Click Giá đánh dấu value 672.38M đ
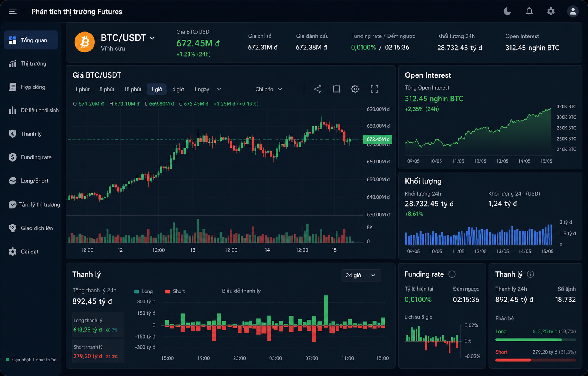This screenshot has width=588, height=376. tap(311, 48)
